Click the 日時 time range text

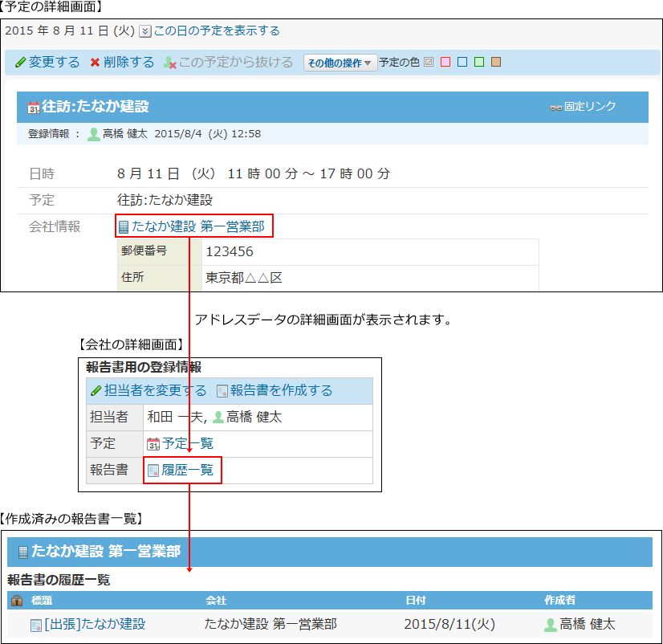[254, 174]
